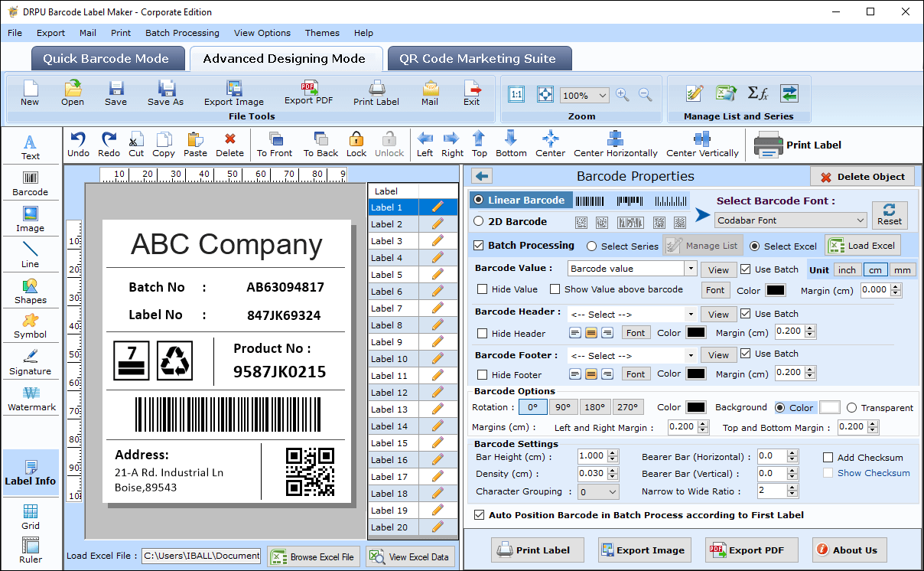Click the Paste clipboard icon
Image resolution: width=924 pixels, height=571 pixels.
click(195, 139)
